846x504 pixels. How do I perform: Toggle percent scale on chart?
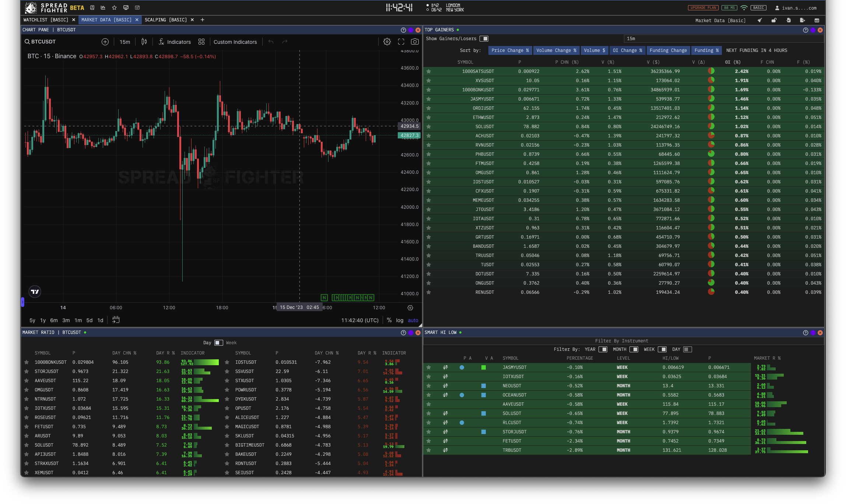(389, 320)
